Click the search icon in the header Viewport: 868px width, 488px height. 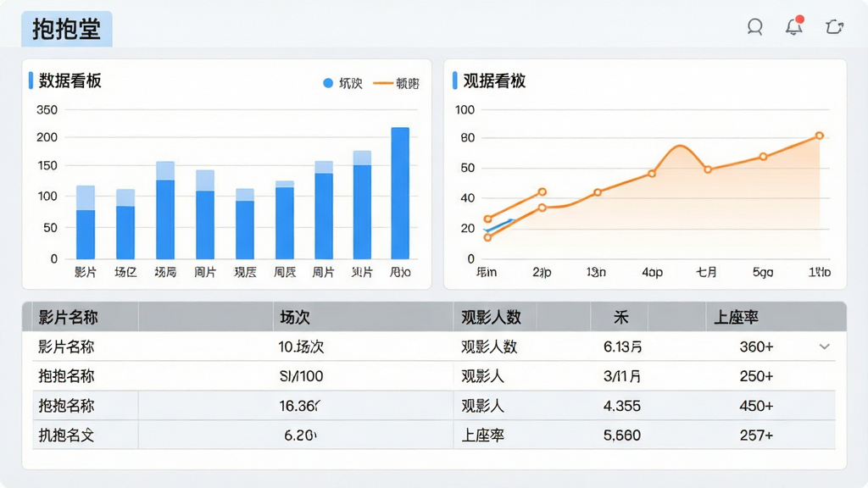point(754,27)
